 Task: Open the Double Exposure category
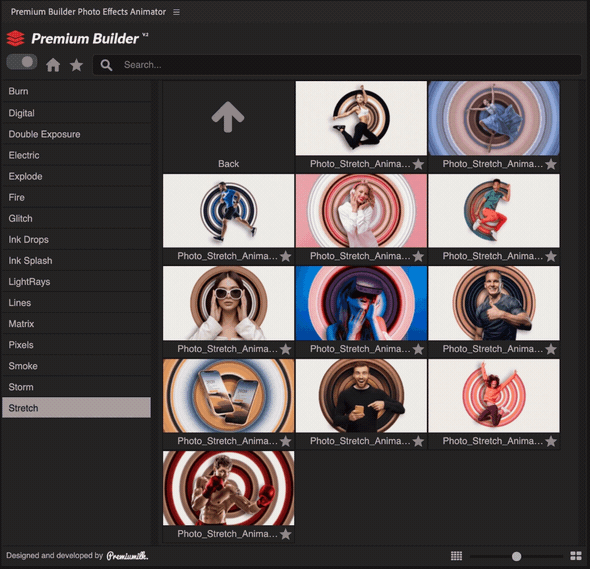76,134
